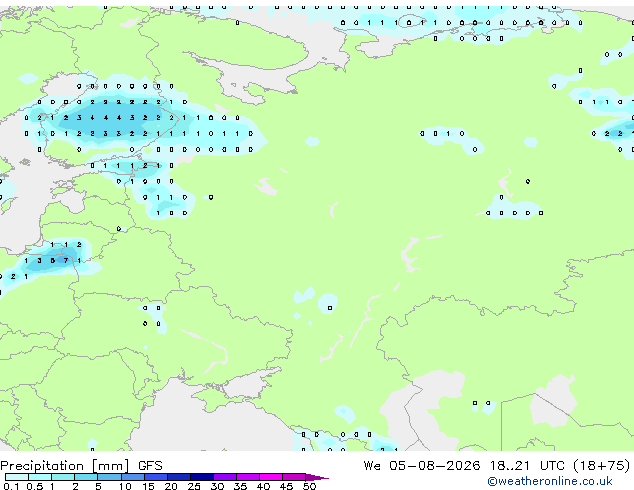Click the '45' legend label
This screenshot has height=490, width=634.
286,486
